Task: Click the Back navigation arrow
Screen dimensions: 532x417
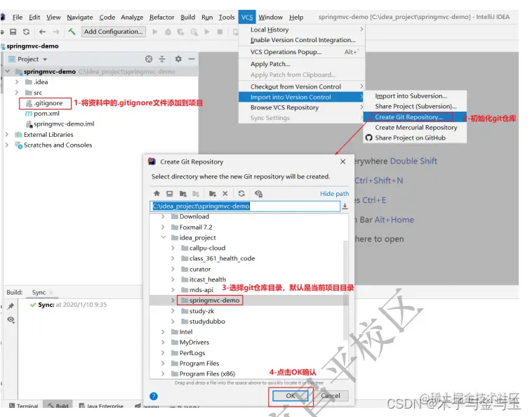Action: (x=42, y=32)
